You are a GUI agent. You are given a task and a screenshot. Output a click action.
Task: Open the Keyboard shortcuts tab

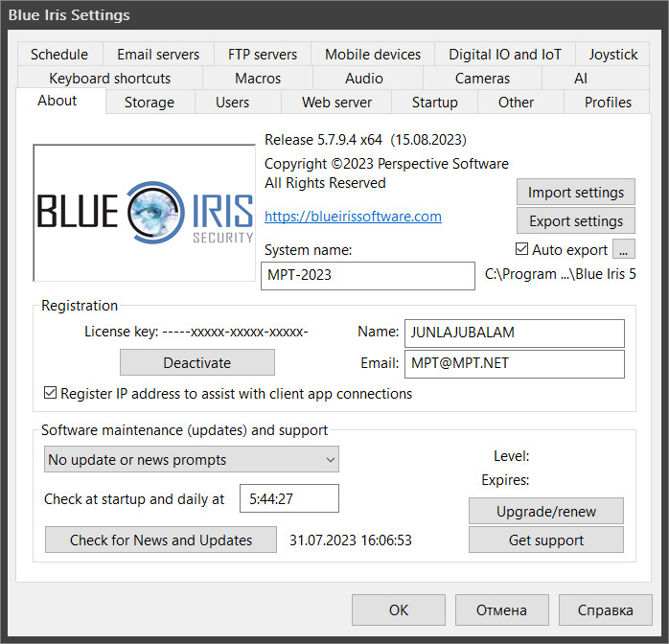point(109,79)
